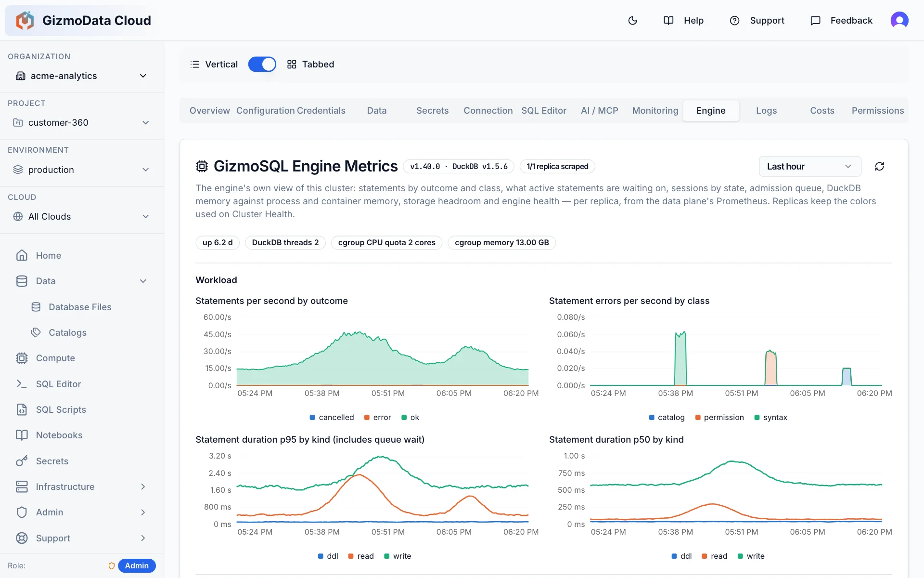Screen dimensions: 924x578
Task: Open Notebooks in the sidebar
Action: [82, 435]
